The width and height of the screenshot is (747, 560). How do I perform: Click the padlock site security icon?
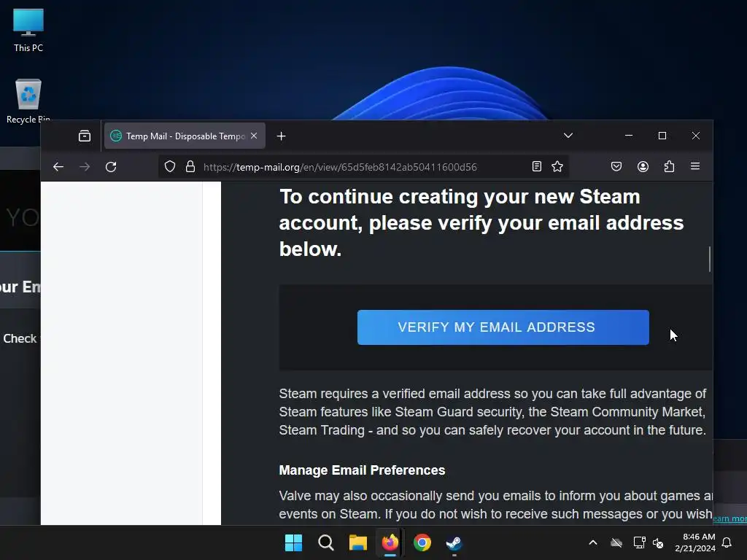pyautogui.click(x=190, y=167)
